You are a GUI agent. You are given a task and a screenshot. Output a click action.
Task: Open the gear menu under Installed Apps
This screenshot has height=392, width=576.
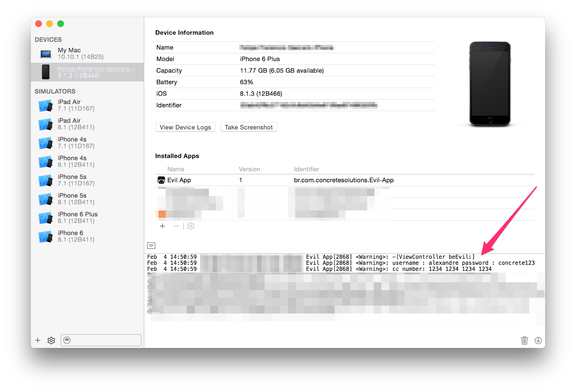[x=191, y=226]
